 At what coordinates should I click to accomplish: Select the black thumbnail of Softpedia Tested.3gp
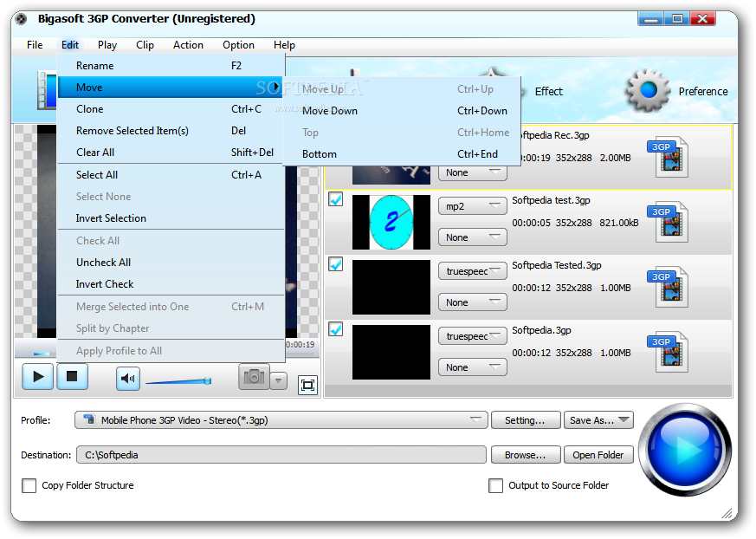(x=391, y=287)
